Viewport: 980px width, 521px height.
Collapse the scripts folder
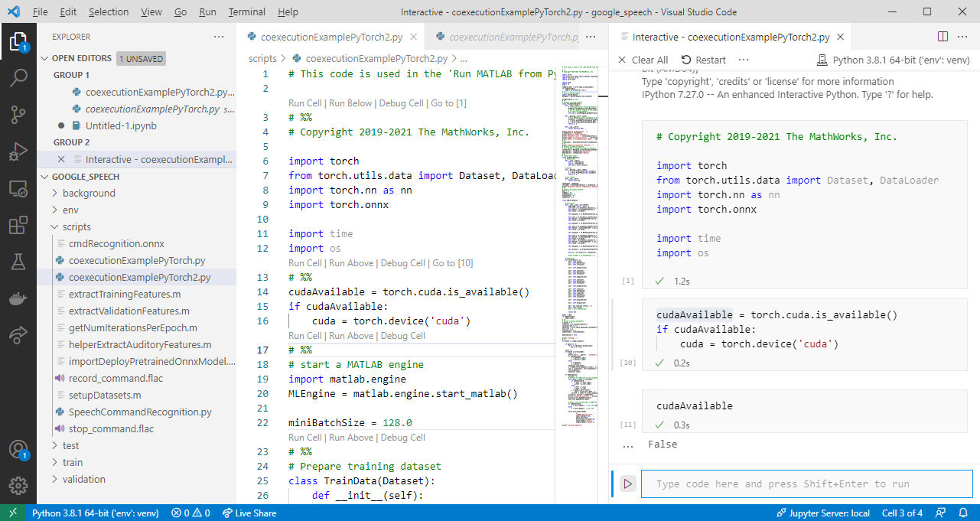(77, 226)
